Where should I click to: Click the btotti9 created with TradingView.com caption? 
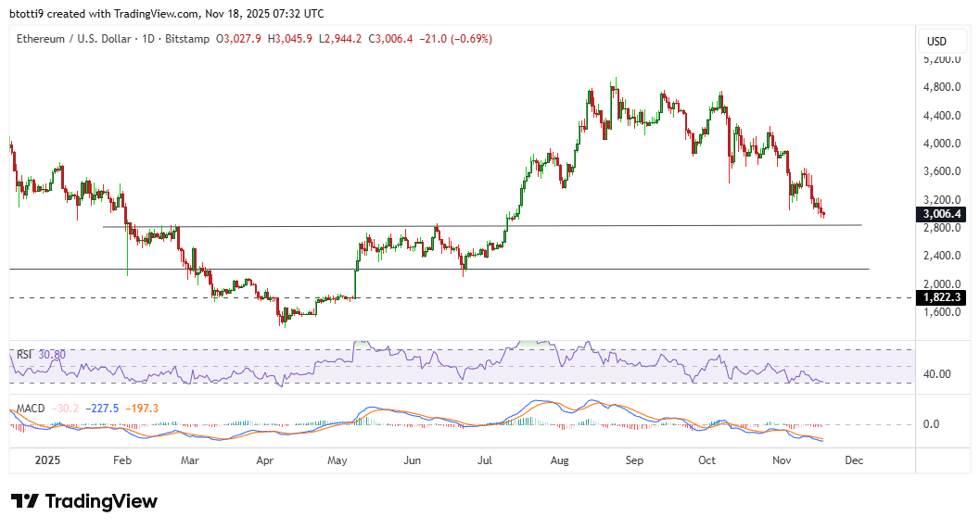coord(167,14)
